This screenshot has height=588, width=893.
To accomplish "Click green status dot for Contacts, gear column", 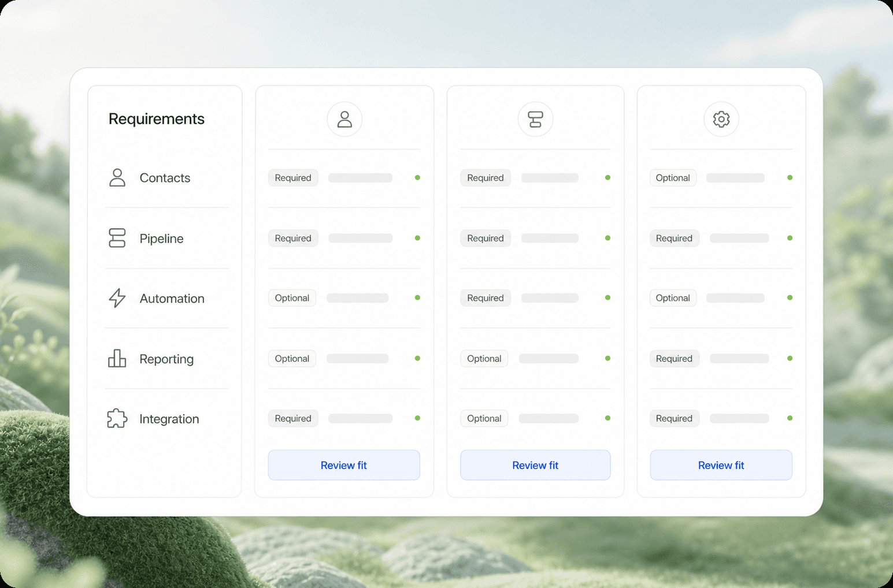I will click(x=790, y=178).
